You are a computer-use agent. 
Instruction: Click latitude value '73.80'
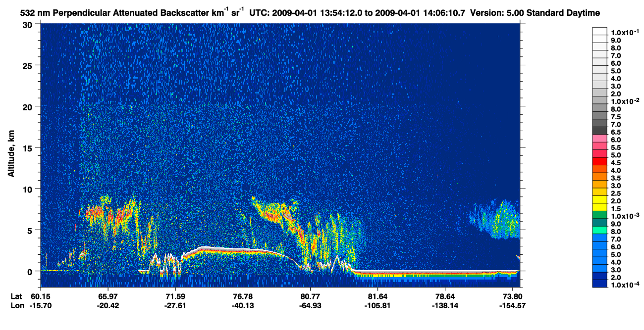tap(513, 296)
